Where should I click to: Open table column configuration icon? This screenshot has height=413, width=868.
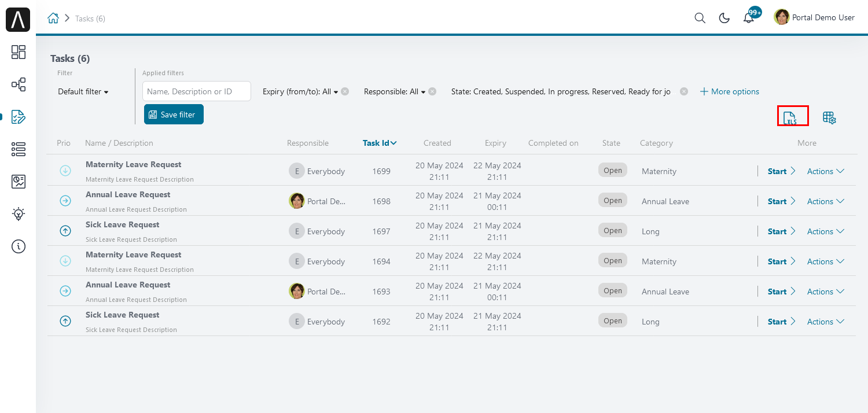click(x=829, y=118)
